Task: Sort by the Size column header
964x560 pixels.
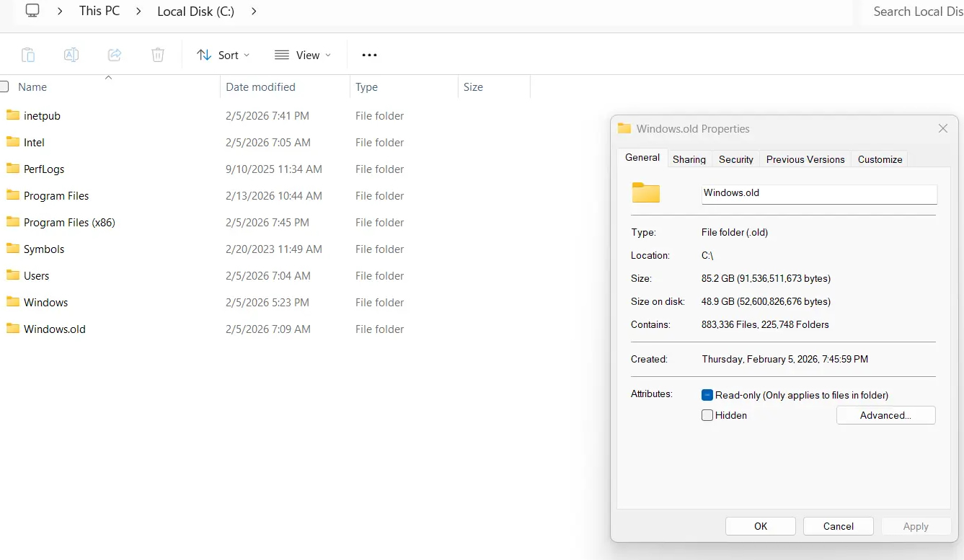Action: [x=473, y=86]
